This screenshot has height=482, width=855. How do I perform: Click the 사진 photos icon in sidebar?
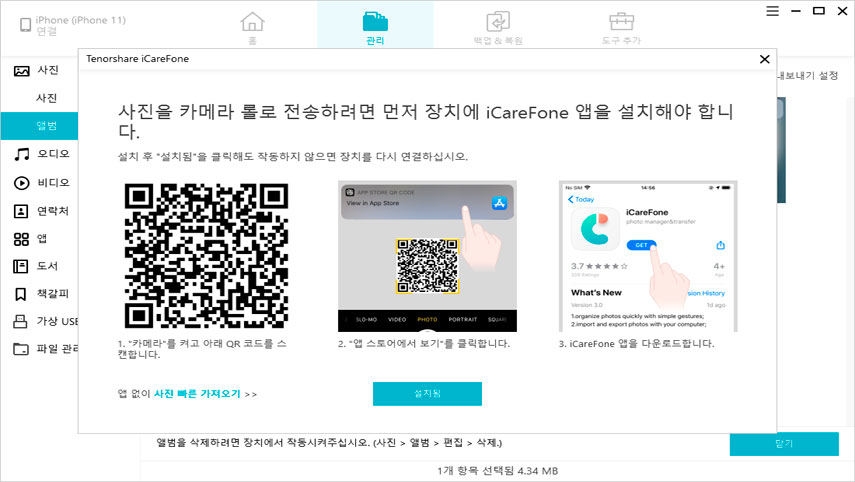[x=21, y=71]
